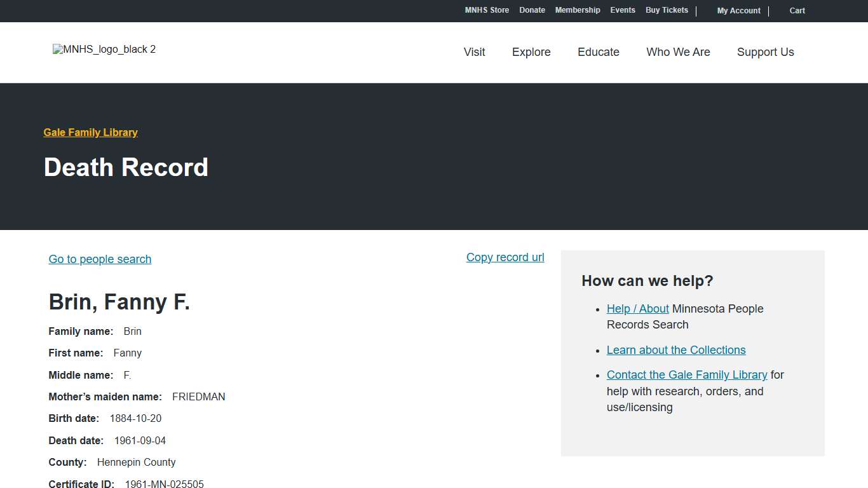Screen dimensions: 868x488
Task: Click Contact the Gale Family Library
Action: [x=687, y=375]
